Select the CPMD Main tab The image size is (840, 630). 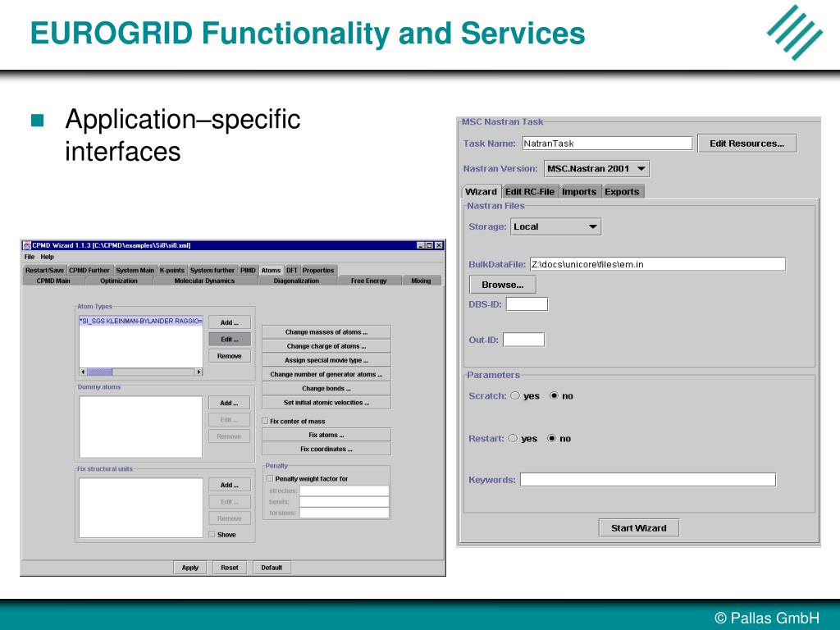coord(53,281)
